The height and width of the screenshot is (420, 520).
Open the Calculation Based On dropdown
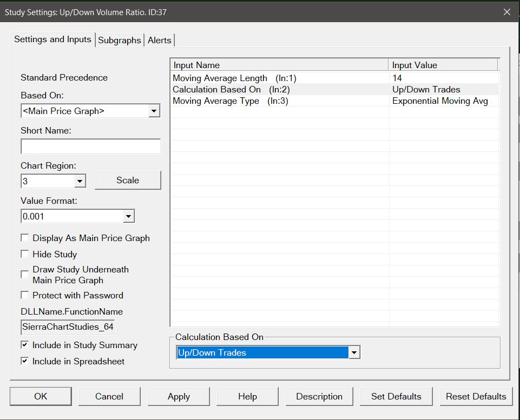[x=354, y=353]
